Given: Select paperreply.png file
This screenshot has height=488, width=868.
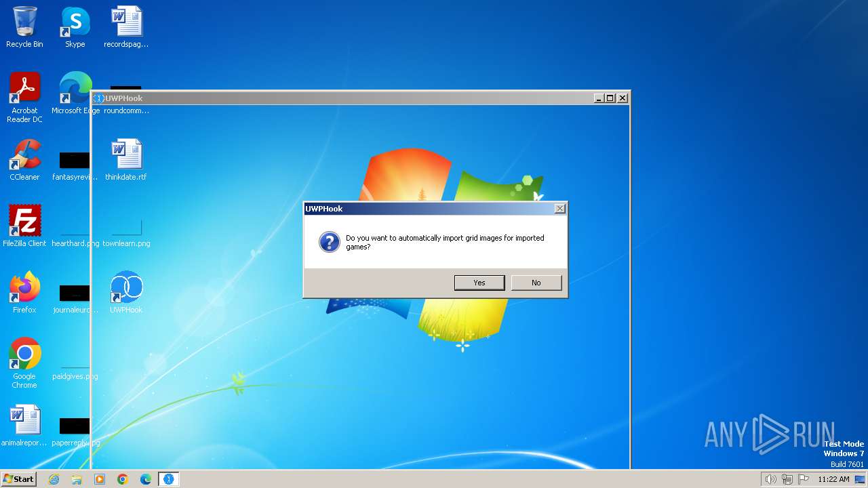Looking at the screenshot, I should coord(75,432).
